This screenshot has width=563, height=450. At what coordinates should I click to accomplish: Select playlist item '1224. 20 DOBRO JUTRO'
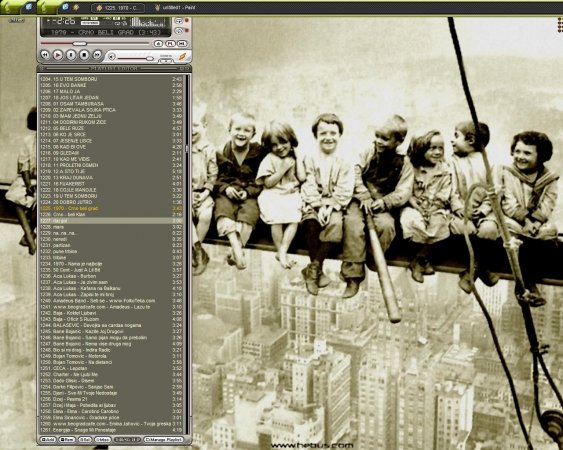(x=111, y=202)
